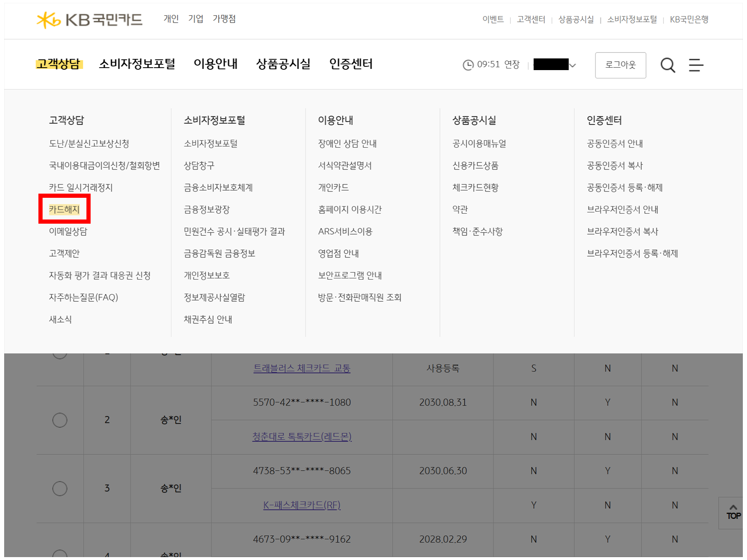
Task: Open 자주하는질문(FAQ) menu item
Action: click(x=84, y=298)
